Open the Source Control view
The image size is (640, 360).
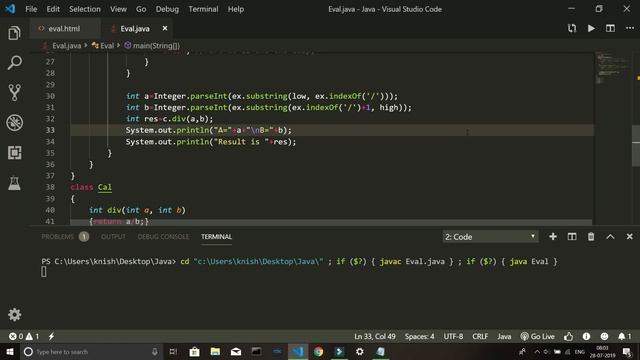coord(14,93)
